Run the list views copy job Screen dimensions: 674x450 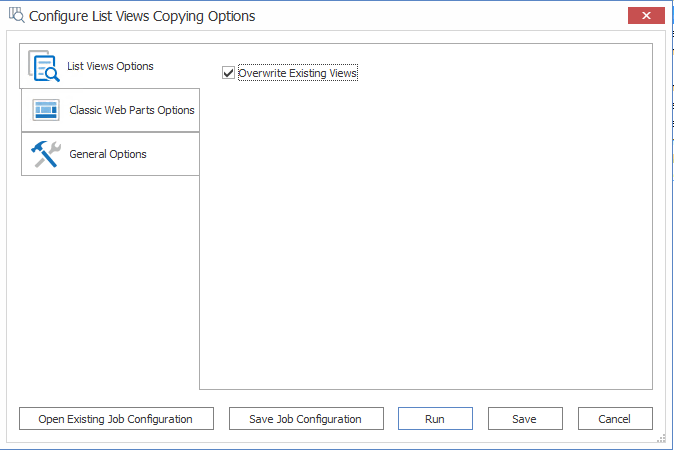point(435,419)
